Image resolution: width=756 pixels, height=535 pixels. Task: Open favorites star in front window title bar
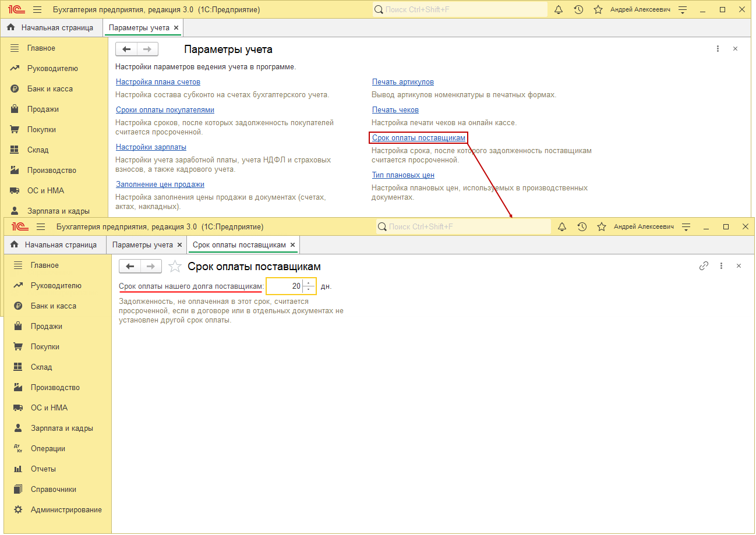[602, 226]
